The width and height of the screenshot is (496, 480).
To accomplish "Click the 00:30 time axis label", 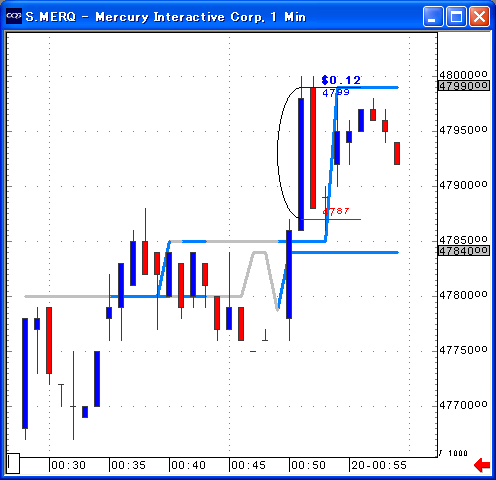I will pyautogui.click(x=68, y=465).
